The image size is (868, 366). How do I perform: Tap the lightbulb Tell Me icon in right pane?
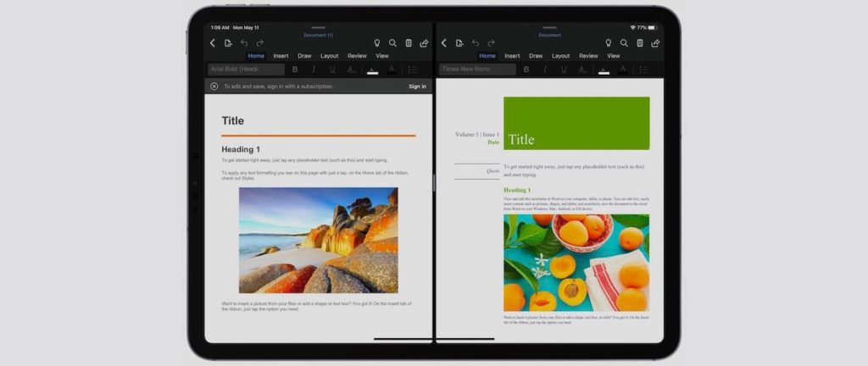point(608,43)
